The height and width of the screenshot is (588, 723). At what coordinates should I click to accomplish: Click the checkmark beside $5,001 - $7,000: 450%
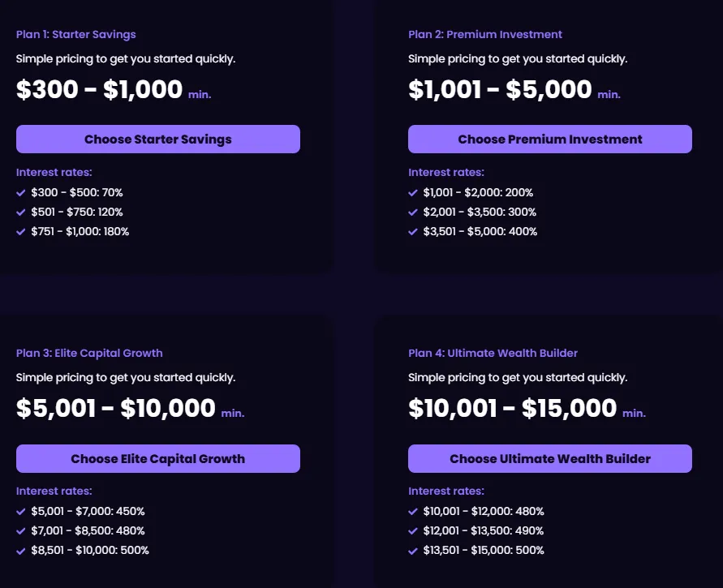coord(21,512)
